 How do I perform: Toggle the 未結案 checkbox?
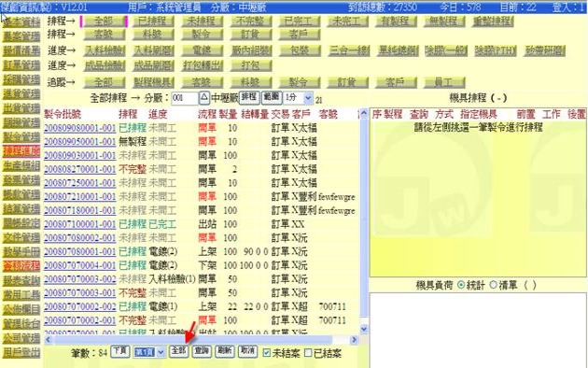(x=267, y=353)
